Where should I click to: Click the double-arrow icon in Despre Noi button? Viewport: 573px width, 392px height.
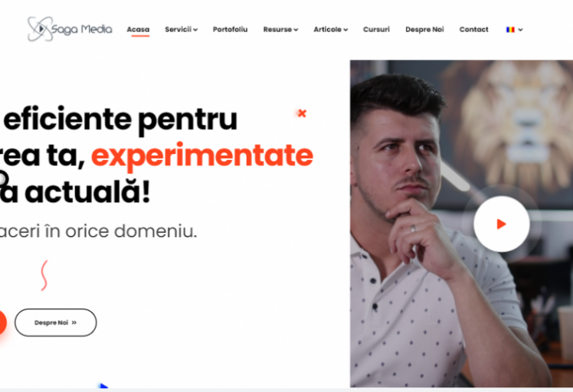tap(74, 322)
